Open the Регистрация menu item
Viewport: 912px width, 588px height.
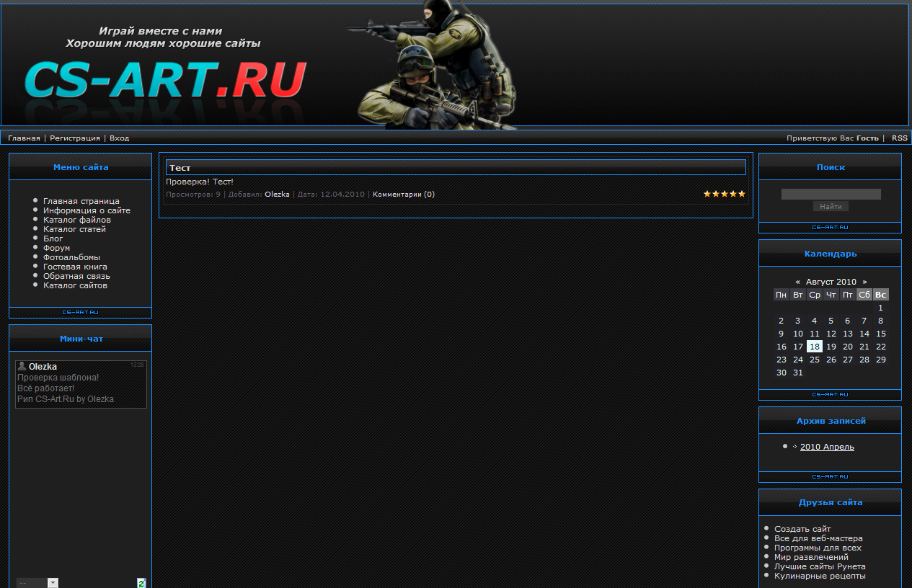click(x=77, y=137)
